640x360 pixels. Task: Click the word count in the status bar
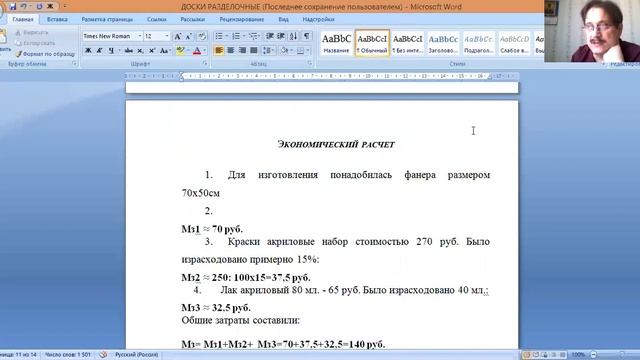[68, 355]
